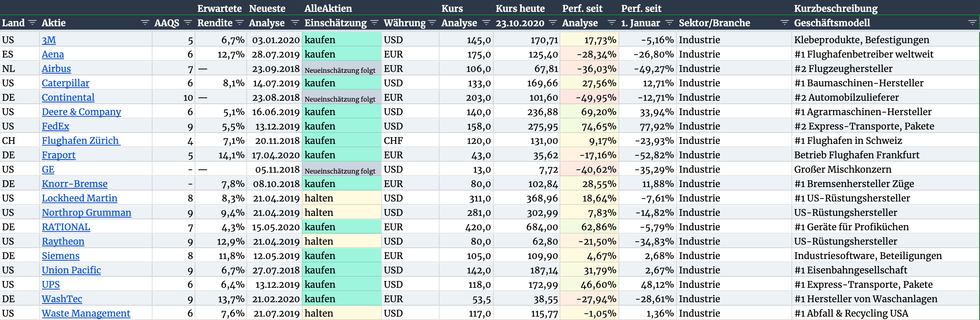Expand filter for Geschäftsmodell column
The image size is (980, 320).
(x=972, y=22)
